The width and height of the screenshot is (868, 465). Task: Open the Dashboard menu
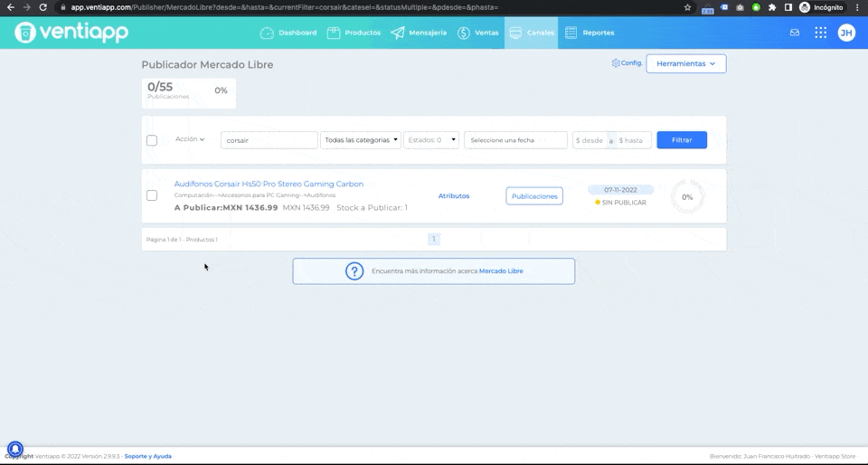coord(288,33)
